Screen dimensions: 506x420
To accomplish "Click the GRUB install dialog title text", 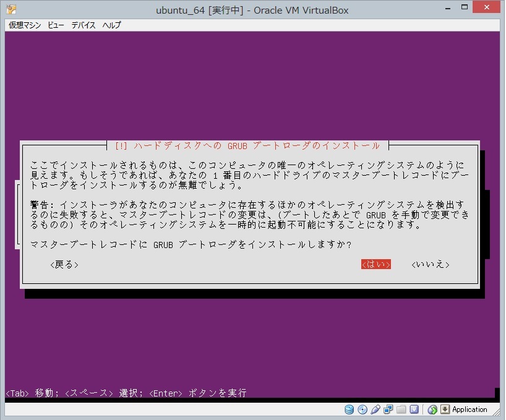I will point(247,146).
